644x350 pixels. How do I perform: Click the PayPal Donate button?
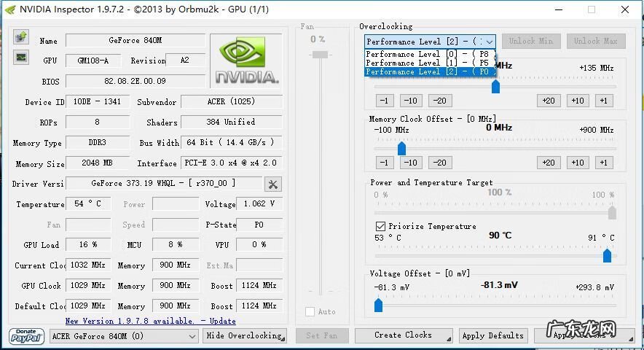(27, 336)
